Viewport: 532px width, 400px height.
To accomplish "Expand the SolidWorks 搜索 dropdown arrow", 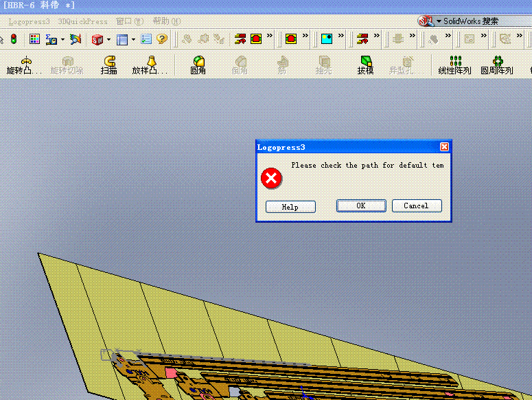I will pos(439,21).
